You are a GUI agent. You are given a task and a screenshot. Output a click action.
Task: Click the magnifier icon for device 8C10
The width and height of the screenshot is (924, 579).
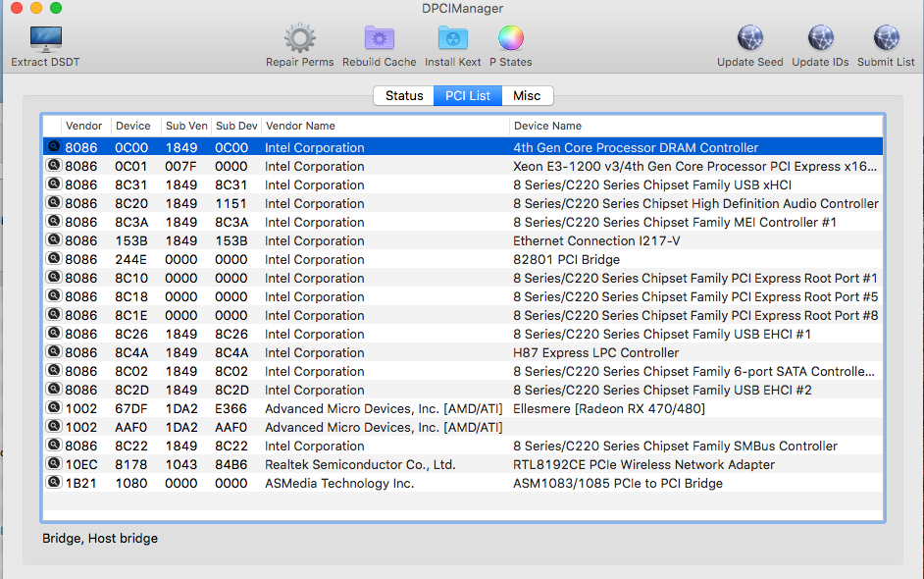[x=54, y=277]
